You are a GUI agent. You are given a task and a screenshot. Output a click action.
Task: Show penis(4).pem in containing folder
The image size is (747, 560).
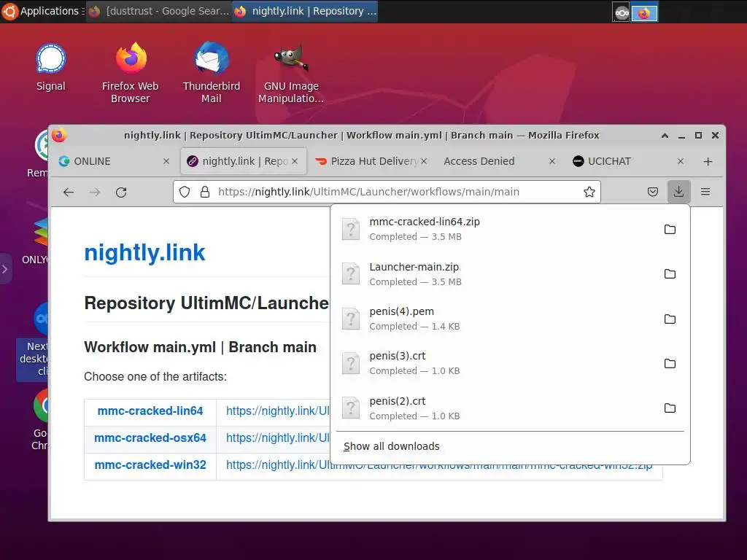[670, 319]
